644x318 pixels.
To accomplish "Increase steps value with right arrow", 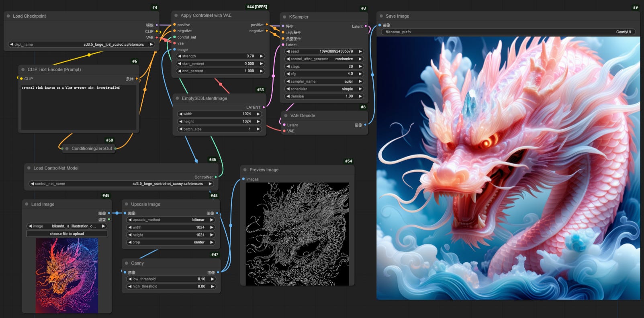I will 360,66.
